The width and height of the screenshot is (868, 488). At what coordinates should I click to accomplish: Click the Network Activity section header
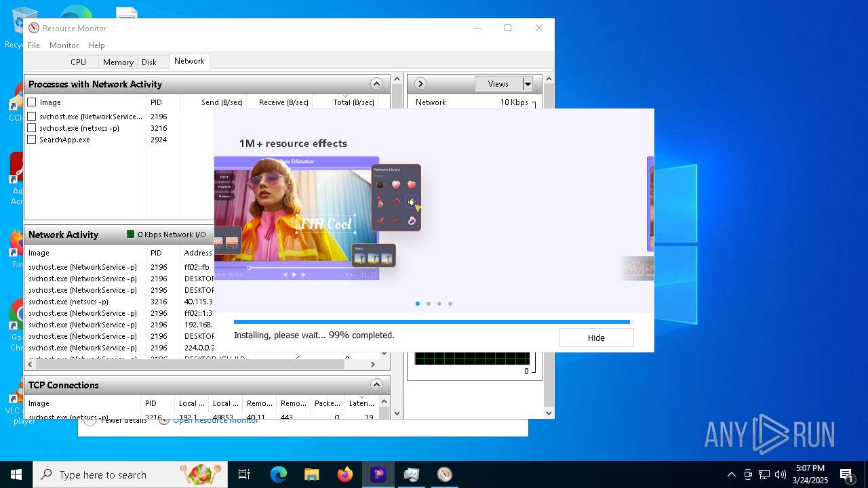click(119, 235)
